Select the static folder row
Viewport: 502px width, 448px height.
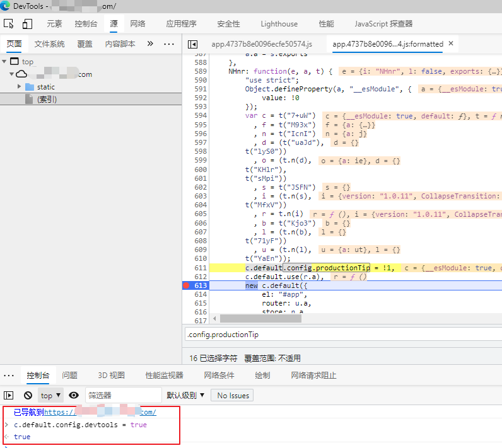tap(91, 87)
